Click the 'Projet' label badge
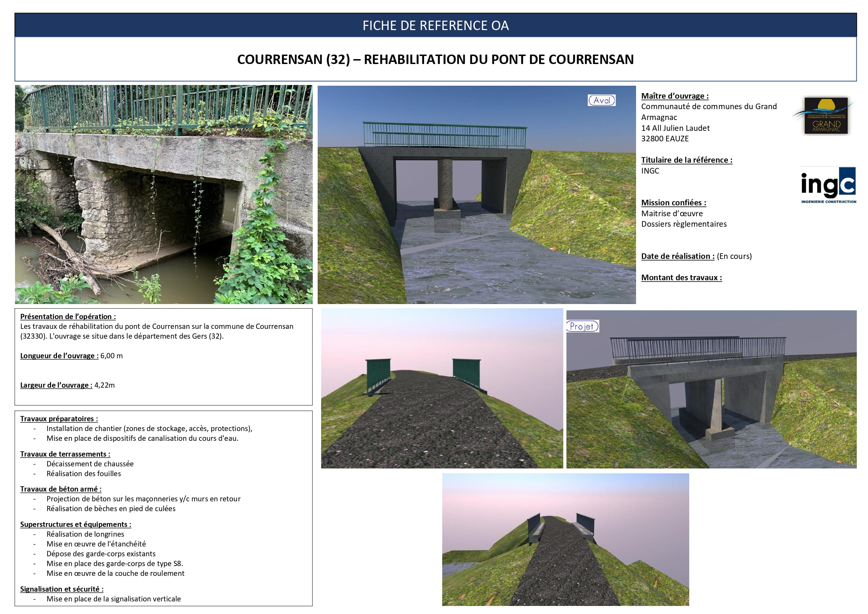 tap(582, 326)
